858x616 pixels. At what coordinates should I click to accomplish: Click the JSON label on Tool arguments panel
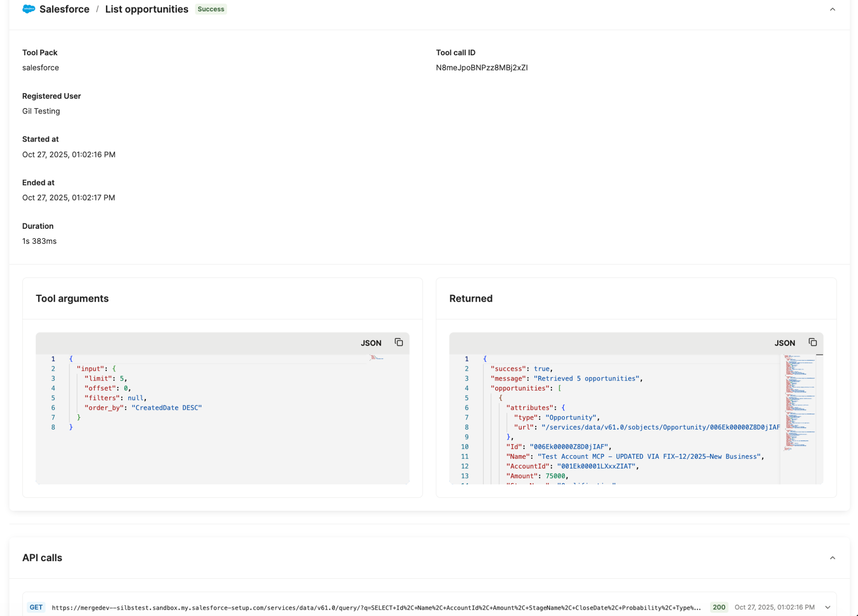click(x=371, y=343)
